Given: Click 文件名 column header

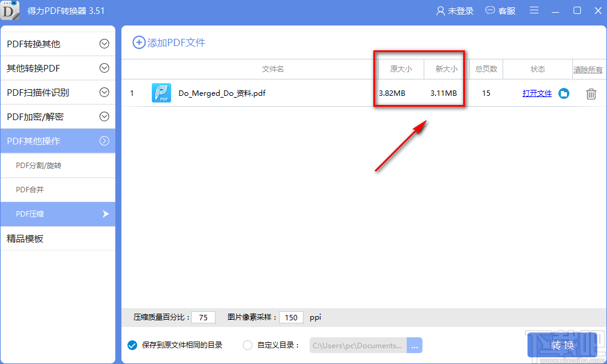Looking at the screenshot, I should pos(273,69).
